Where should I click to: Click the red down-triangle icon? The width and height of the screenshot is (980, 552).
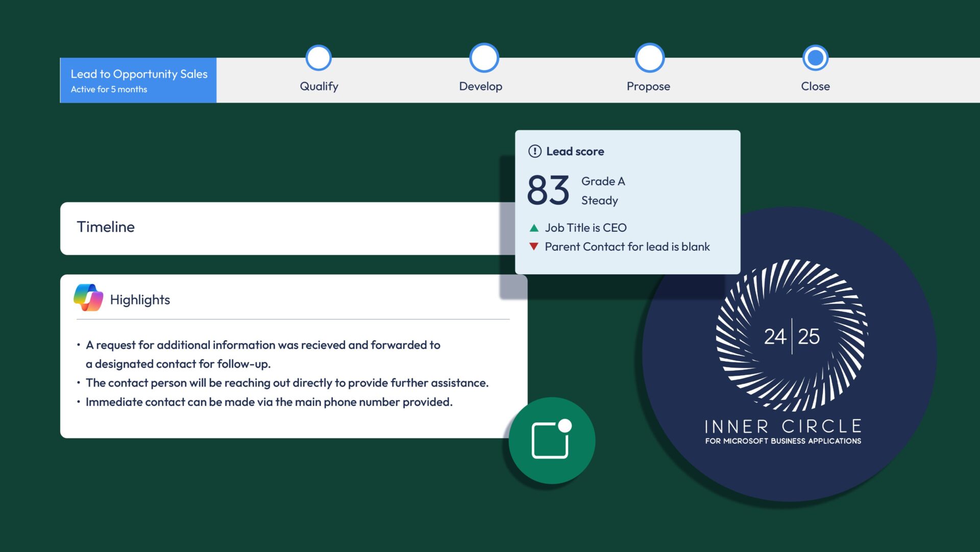point(534,247)
